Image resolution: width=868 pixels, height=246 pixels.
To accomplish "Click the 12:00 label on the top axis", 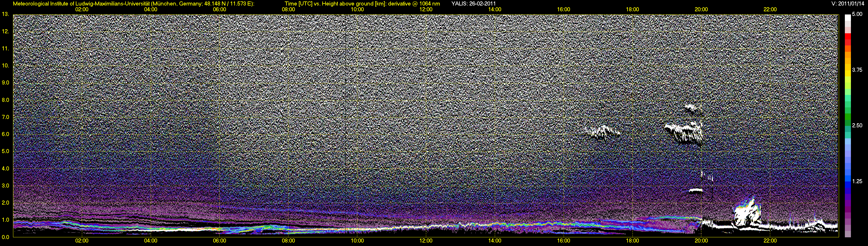I will pyautogui.click(x=426, y=10).
